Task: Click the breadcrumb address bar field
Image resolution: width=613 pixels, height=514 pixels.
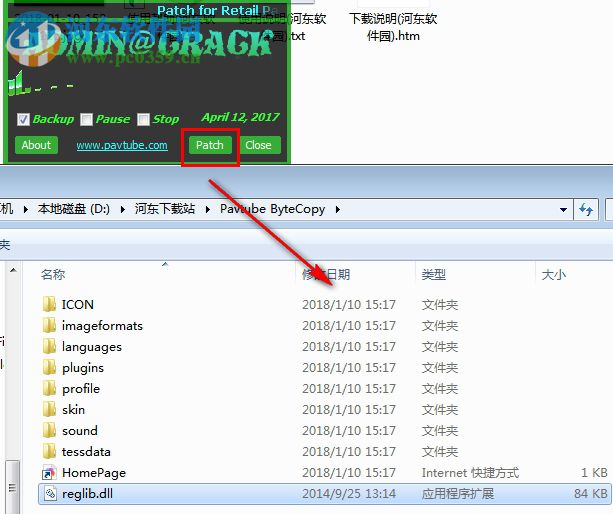Action: pyautogui.click(x=287, y=210)
